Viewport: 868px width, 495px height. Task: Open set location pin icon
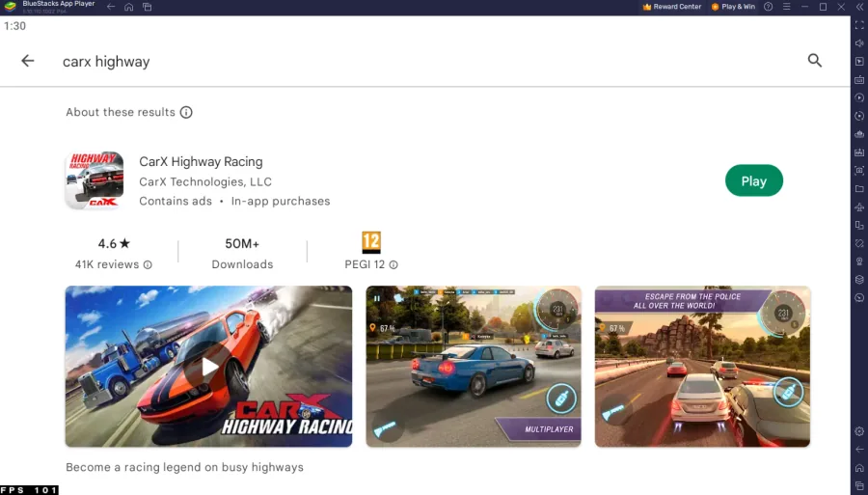(x=859, y=261)
